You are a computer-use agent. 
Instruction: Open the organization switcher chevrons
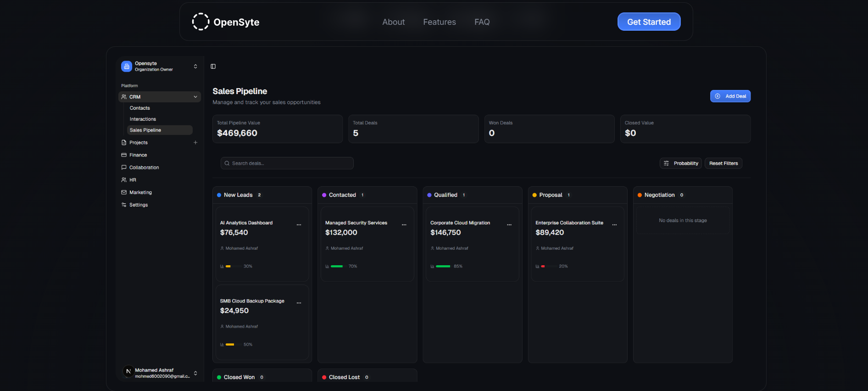pos(195,67)
